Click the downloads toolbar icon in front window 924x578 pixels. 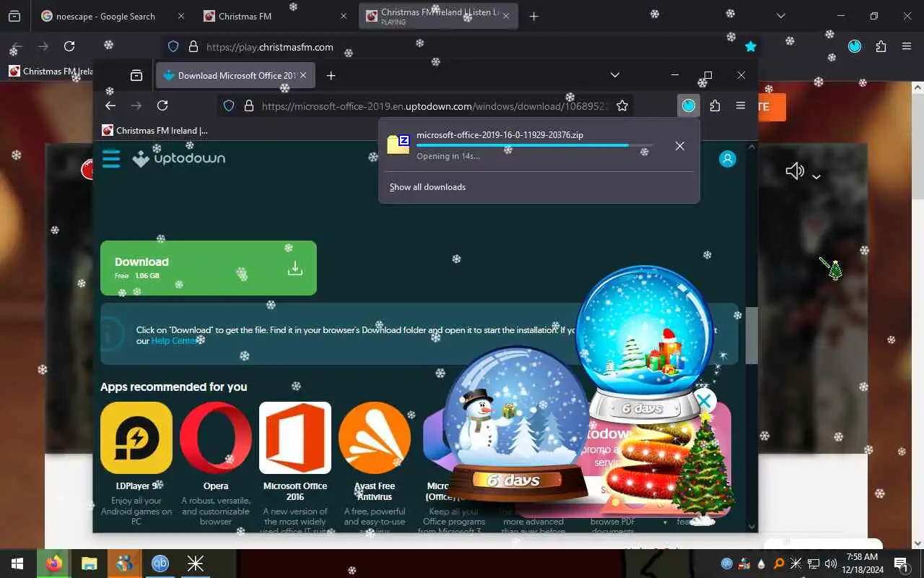click(689, 105)
